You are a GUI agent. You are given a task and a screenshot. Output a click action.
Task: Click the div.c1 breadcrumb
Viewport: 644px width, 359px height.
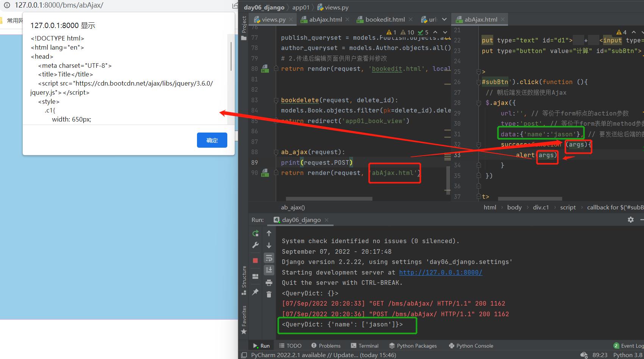541,207
